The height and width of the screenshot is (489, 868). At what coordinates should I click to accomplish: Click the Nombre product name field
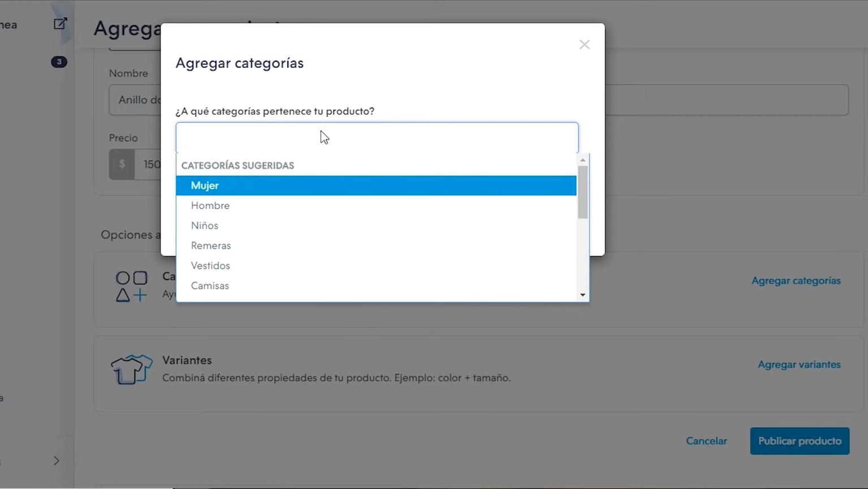pyautogui.click(x=478, y=100)
